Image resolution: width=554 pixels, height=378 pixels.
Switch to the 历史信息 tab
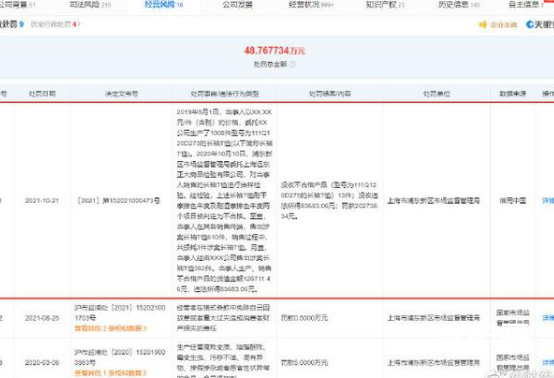pyautogui.click(x=459, y=5)
